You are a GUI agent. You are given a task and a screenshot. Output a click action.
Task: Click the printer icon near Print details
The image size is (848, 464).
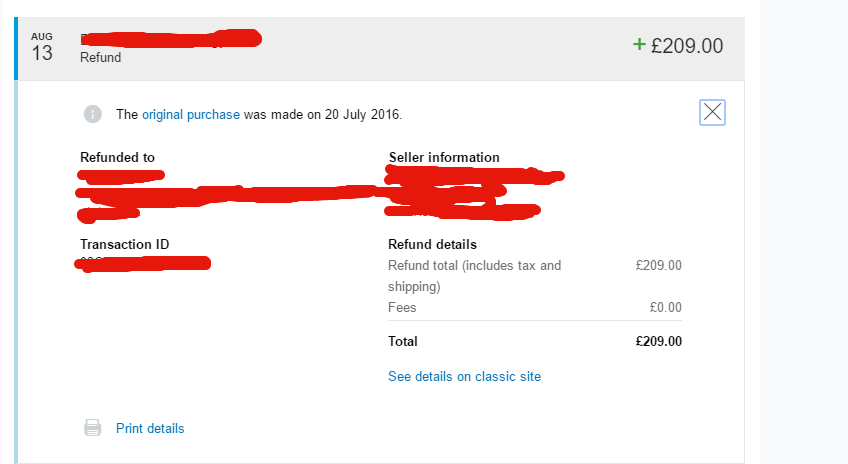click(92, 428)
